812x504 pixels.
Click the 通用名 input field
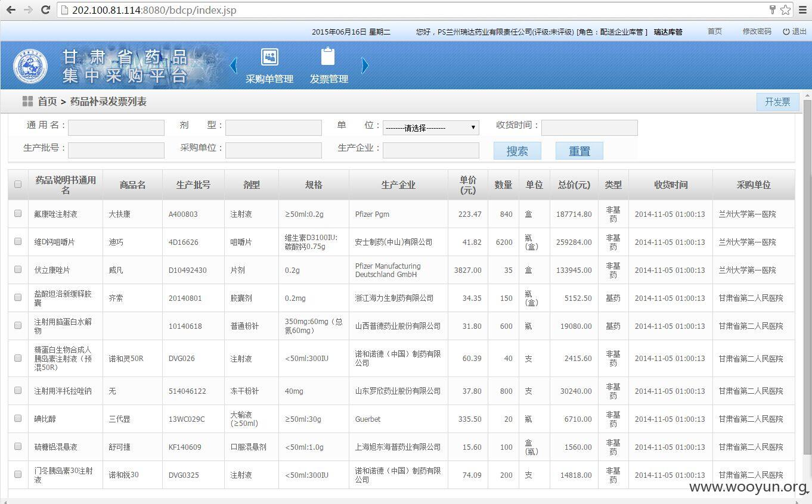[116, 127]
